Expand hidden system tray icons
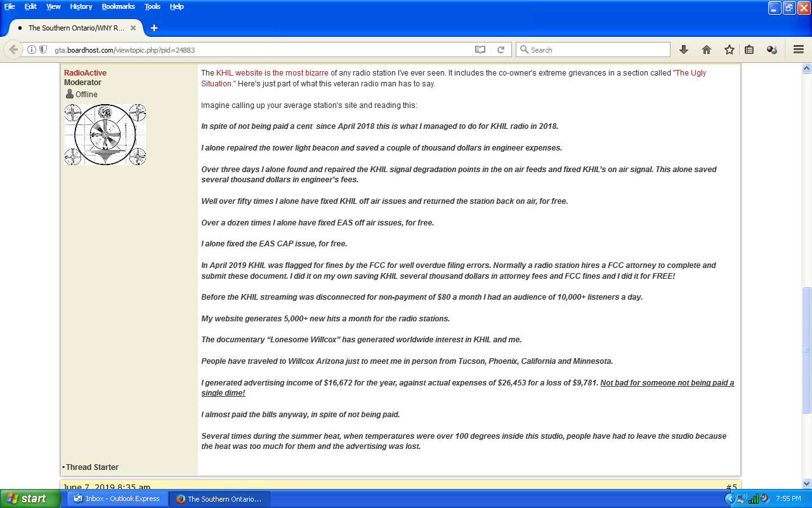 tap(730, 498)
